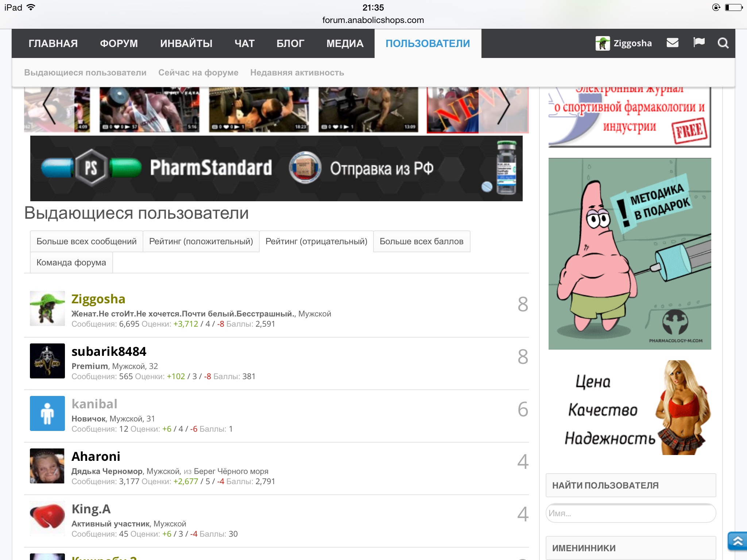Select the Больше всех баллов tab
The height and width of the screenshot is (560, 747).
point(421,241)
